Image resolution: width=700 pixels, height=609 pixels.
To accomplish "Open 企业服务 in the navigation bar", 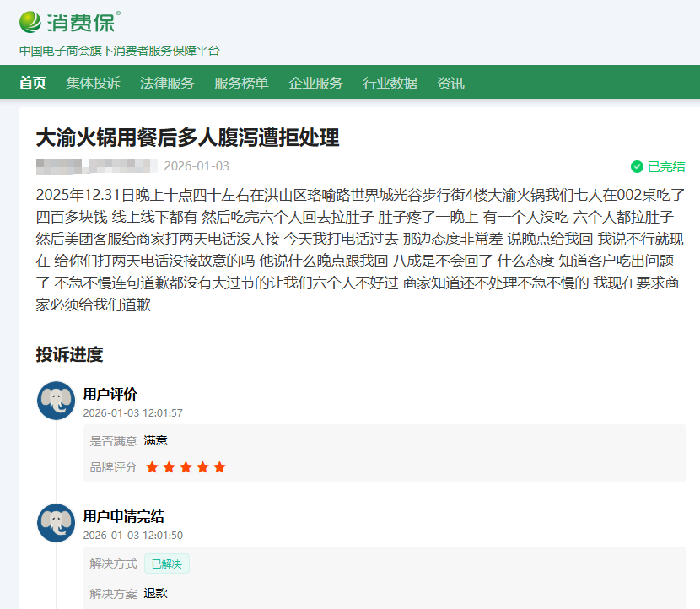I will [x=315, y=83].
